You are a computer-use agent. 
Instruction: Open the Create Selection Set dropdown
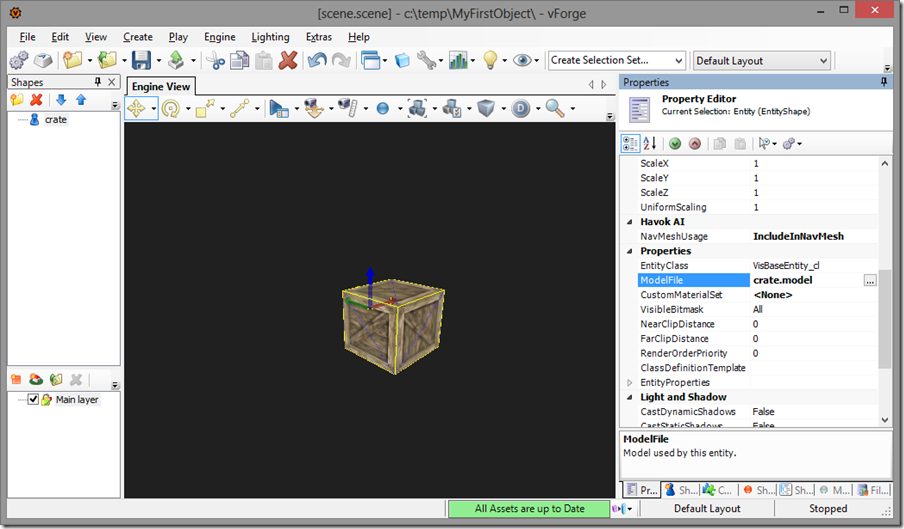(x=677, y=60)
